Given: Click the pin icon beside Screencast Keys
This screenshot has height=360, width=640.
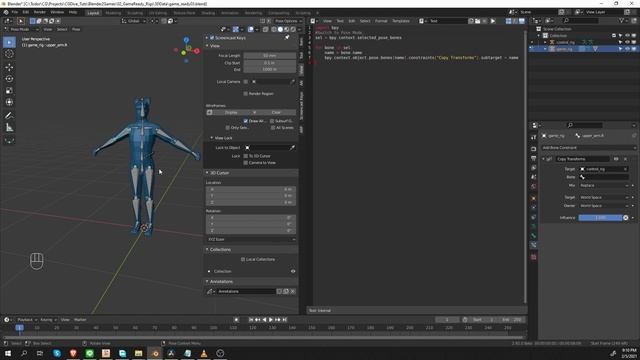Looking at the screenshot, I should [287, 38].
